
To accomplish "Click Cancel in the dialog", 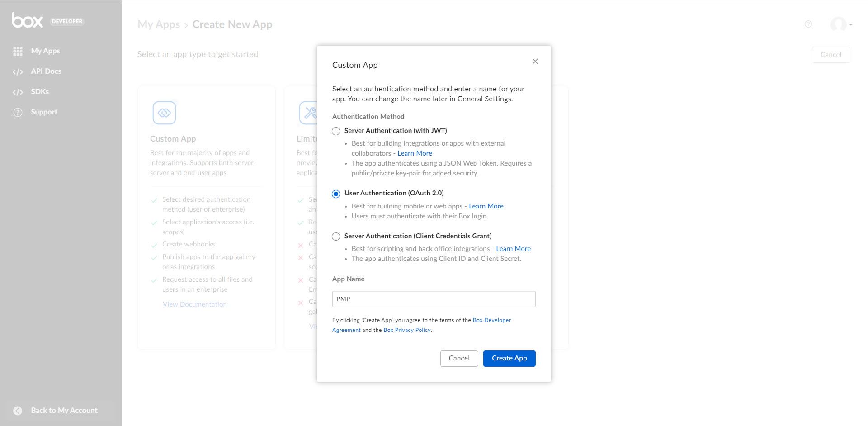I will tap(459, 358).
